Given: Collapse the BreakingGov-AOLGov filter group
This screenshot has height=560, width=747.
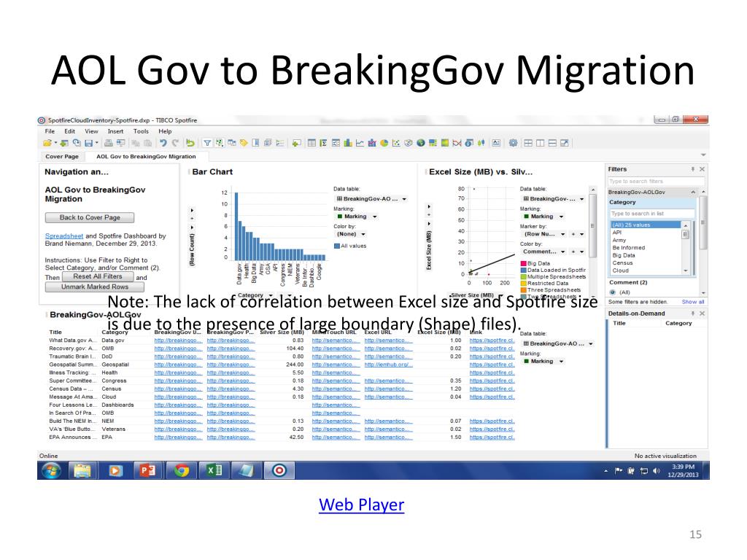Looking at the screenshot, I should pyautogui.click(x=693, y=192).
